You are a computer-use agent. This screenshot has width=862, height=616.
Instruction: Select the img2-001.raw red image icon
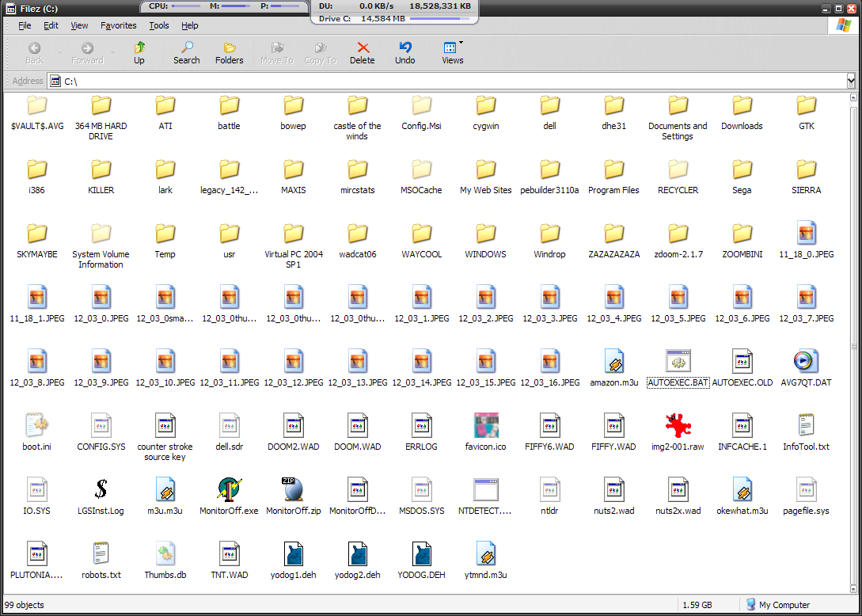click(x=678, y=426)
